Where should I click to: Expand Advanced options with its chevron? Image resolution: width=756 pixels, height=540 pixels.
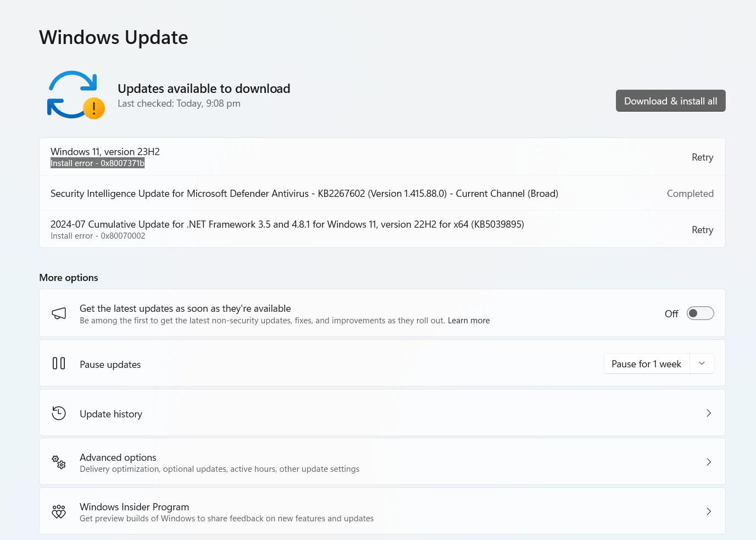tap(709, 462)
